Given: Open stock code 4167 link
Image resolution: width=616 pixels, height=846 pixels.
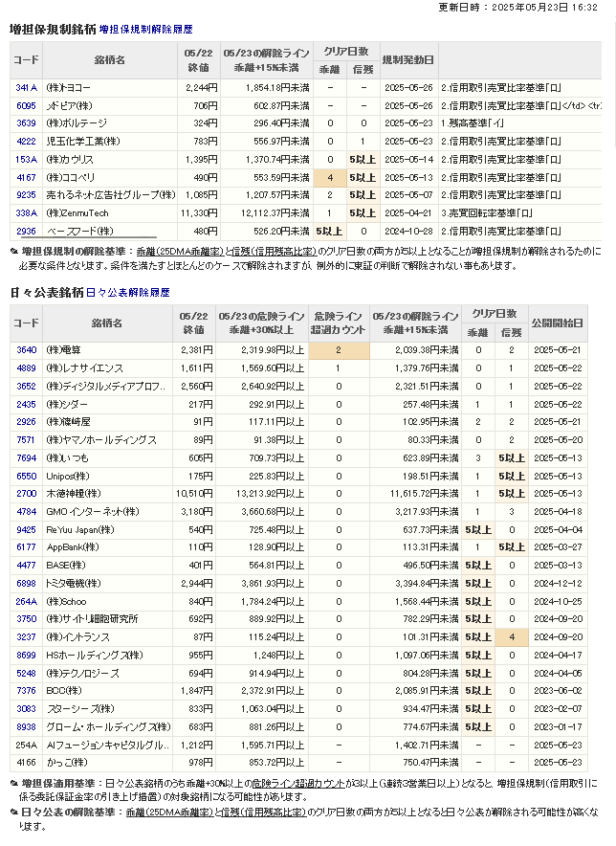Looking at the screenshot, I should [26, 177].
